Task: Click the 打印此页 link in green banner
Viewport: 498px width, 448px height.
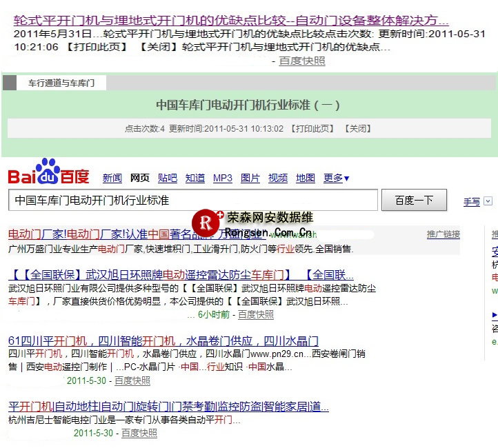Action: tap(312, 129)
